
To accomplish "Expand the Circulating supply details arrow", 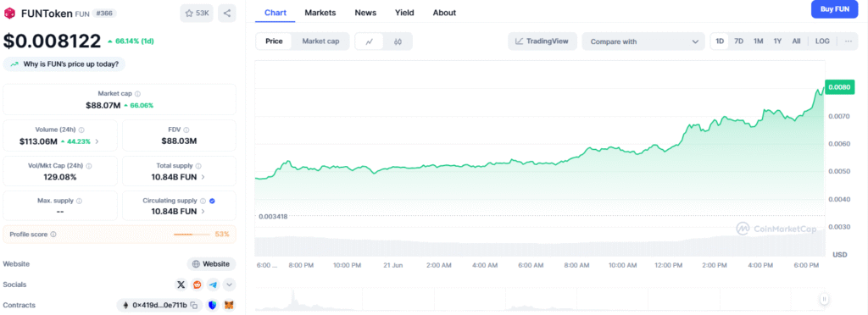I will point(203,212).
